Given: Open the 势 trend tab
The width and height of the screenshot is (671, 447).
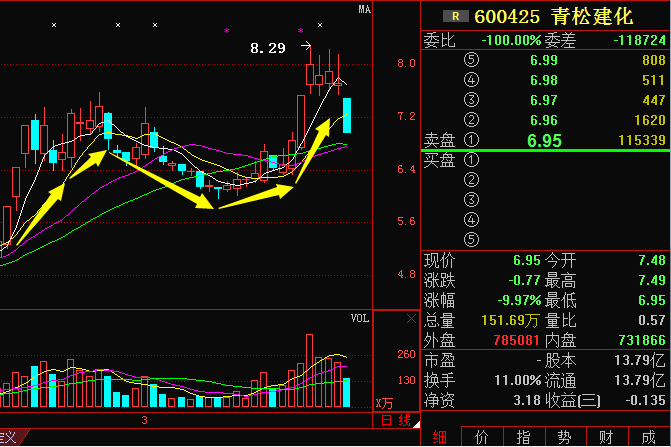Looking at the screenshot, I should click(x=565, y=437).
